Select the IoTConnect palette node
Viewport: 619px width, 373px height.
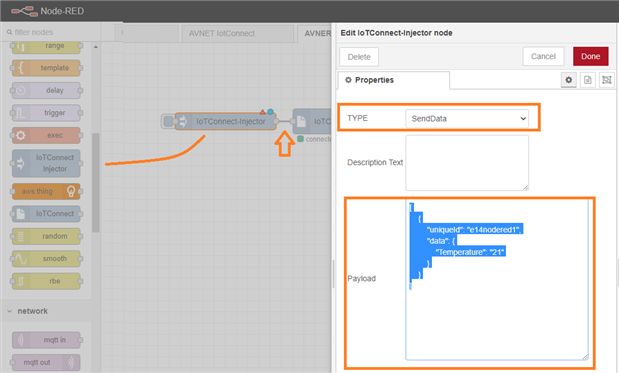click(47, 214)
